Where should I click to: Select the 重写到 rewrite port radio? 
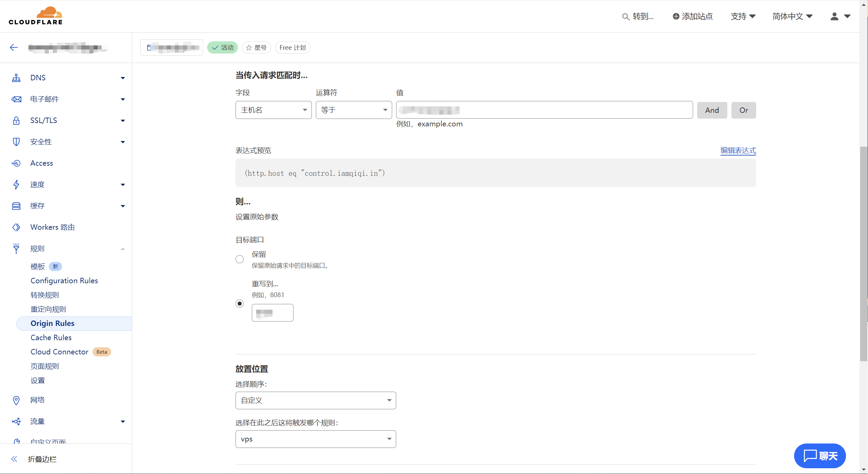240,304
